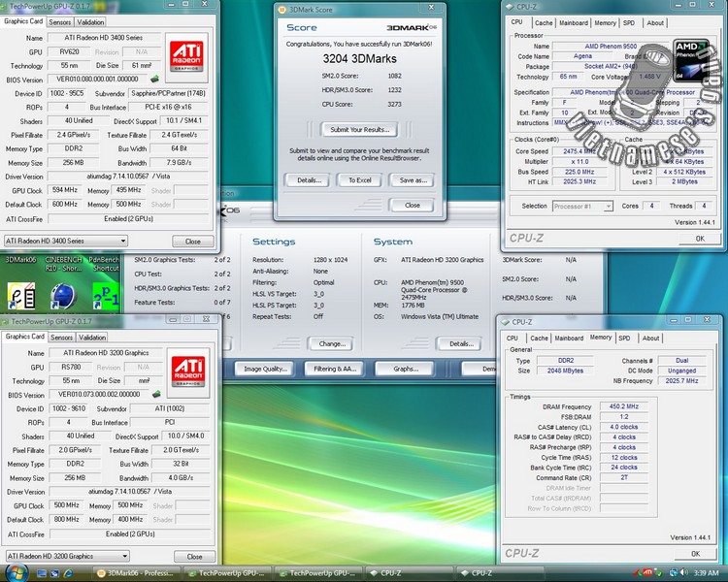This screenshot has width=728, height=582.
Task: Switch to first TechPowerUp GPU-Z taskbar button
Action: [226, 573]
